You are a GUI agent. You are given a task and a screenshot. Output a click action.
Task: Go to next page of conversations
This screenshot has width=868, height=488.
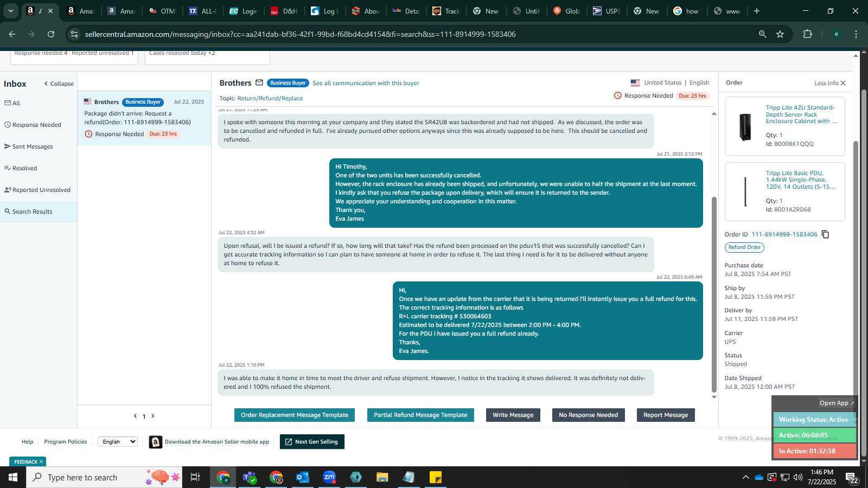pos(153,416)
